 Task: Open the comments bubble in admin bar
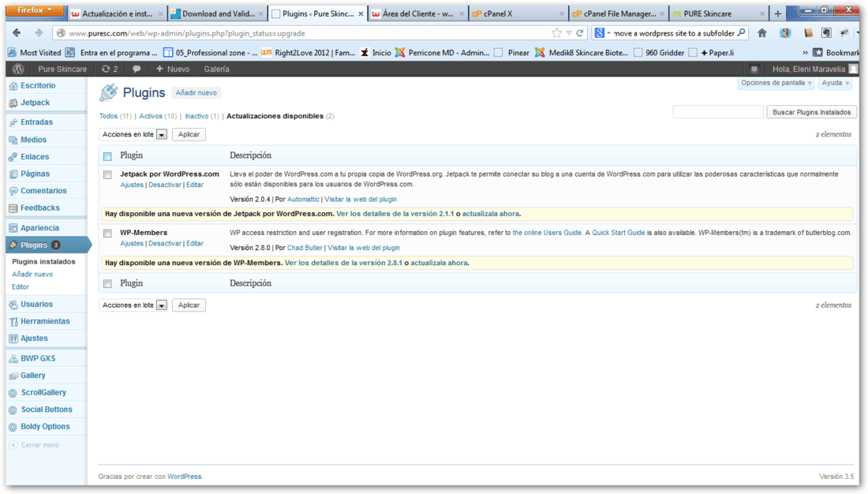pos(137,69)
